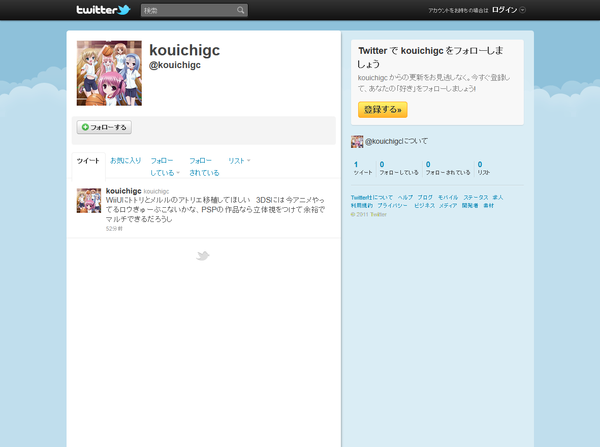
Task: Open kouichigc's large profile picture
Action: point(109,73)
